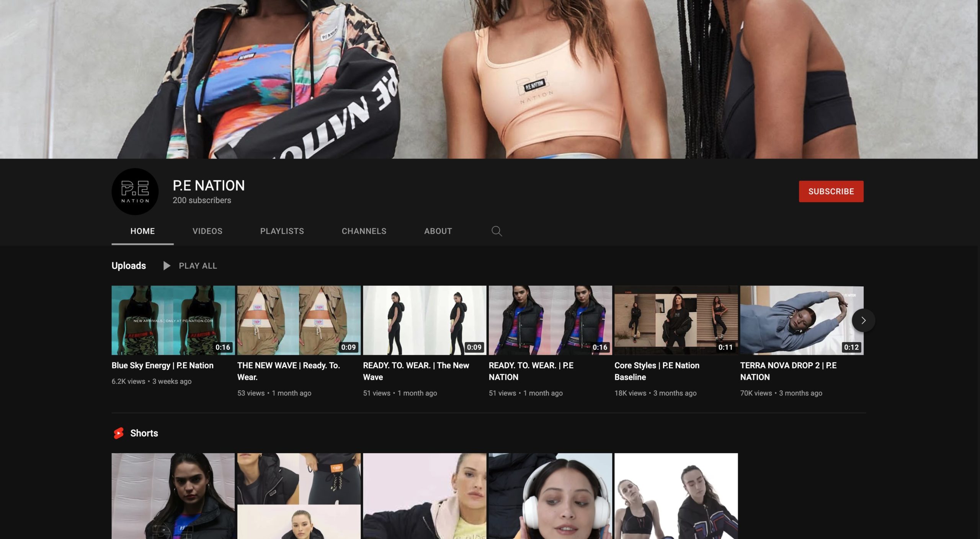Click 0:12 duration badge on TERRA NOVA video

[851, 347]
